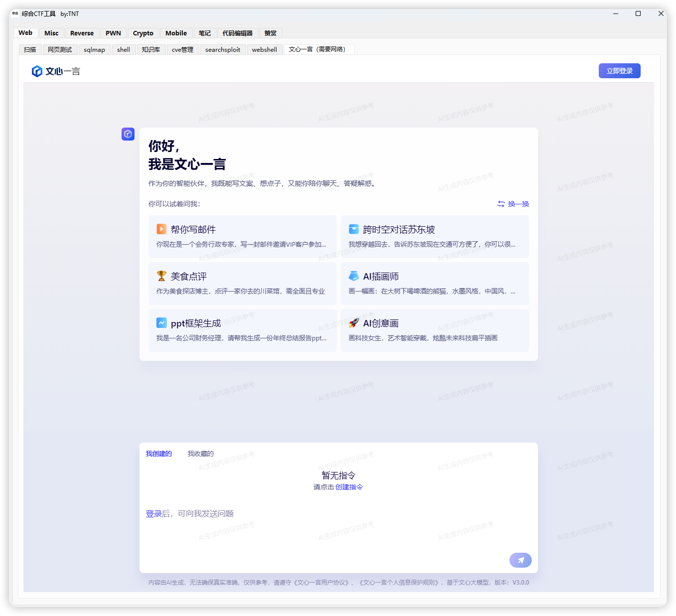
Task: Click the 创建指令 link
Action: [x=349, y=487]
